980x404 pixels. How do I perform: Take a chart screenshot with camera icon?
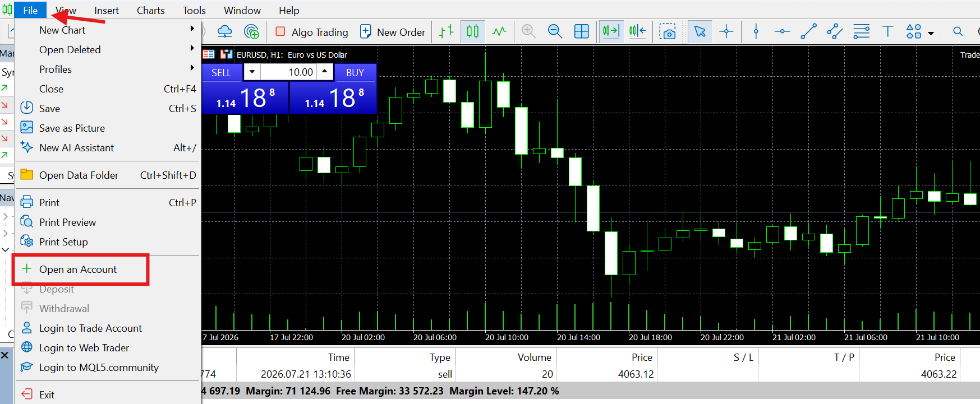click(667, 31)
